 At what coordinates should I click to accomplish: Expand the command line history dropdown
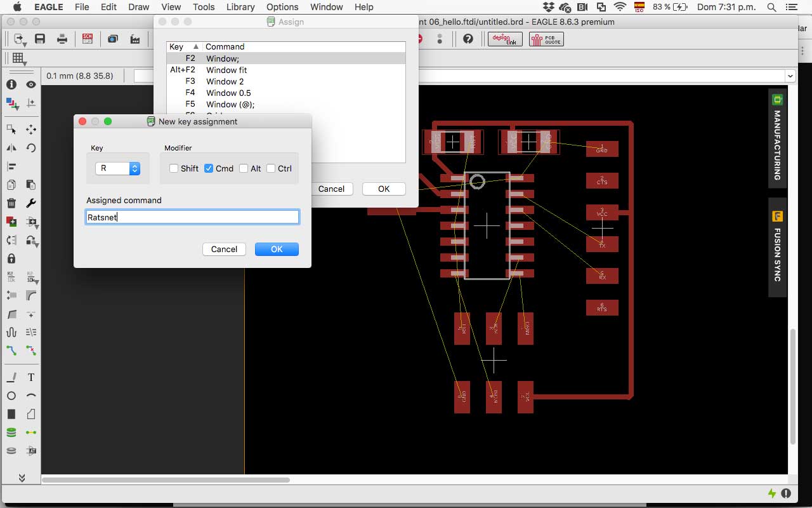pos(790,76)
